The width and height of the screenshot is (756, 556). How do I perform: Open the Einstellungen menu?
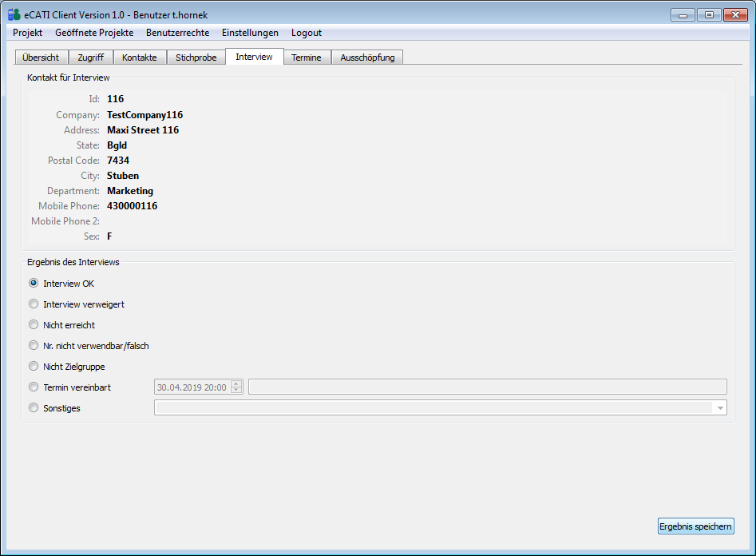250,33
